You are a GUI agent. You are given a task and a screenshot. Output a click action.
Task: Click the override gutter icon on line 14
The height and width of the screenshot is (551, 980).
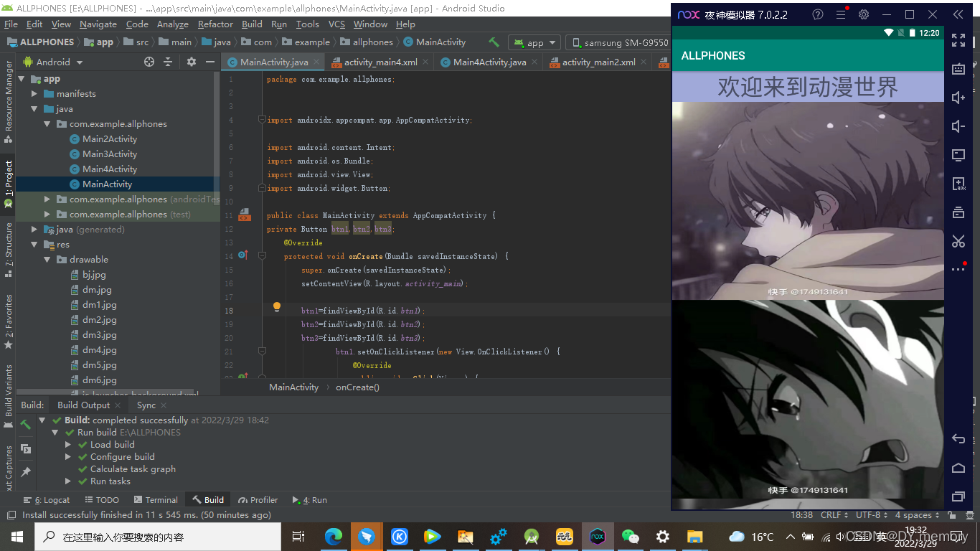pos(242,255)
